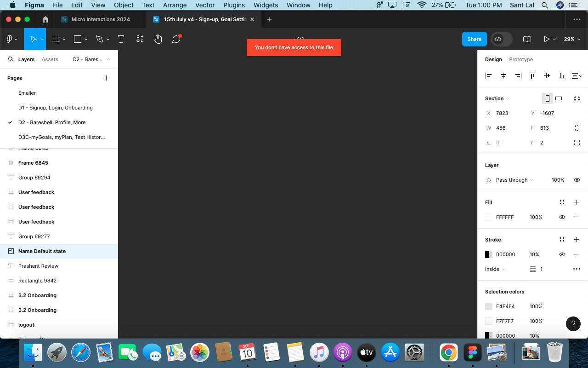Open Frame tool options chevron
588x368 pixels.
64,40
